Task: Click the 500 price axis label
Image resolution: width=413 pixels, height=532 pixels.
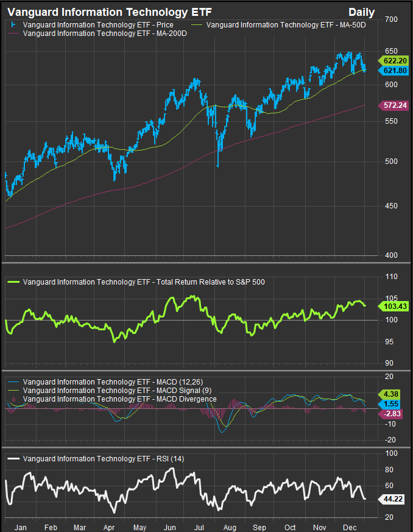Action: (x=391, y=161)
